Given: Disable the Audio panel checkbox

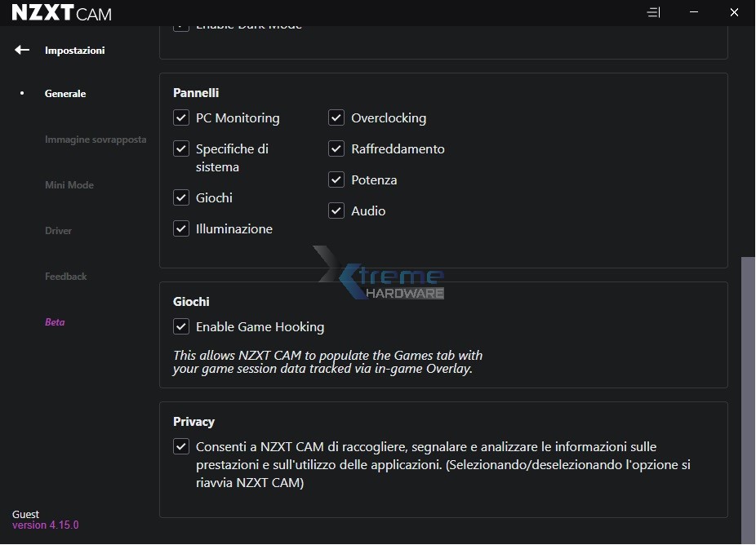Looking at the screenshot, I should point(336,211).
